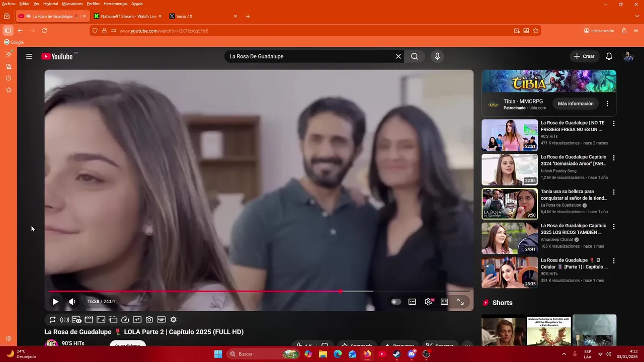Open options for Demasiado Amor video
Viewport: 644px width, 362px height.
tap(613, 157)
